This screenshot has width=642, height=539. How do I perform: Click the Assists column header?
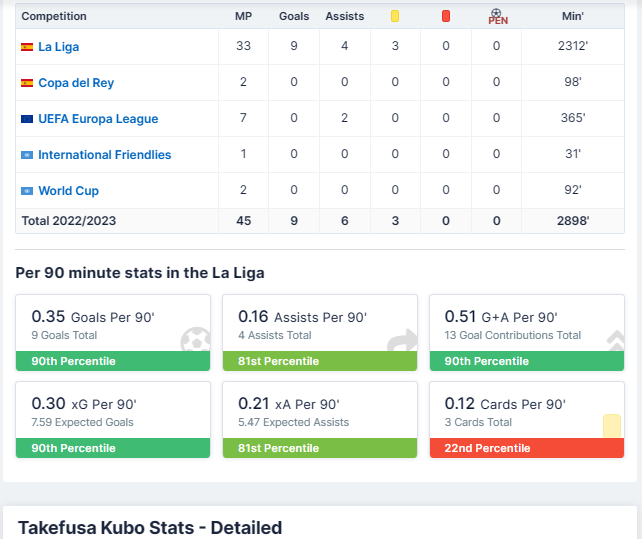pyautogui.click(x=344, y=16)
